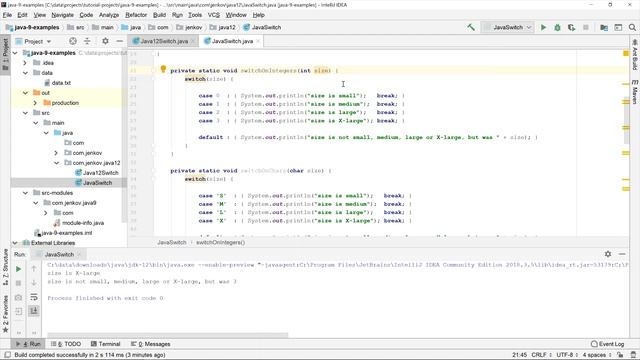The height and width of the screenshot is (360, 640).
Task: Open Favorites side tool window
Action: [5, 314]
